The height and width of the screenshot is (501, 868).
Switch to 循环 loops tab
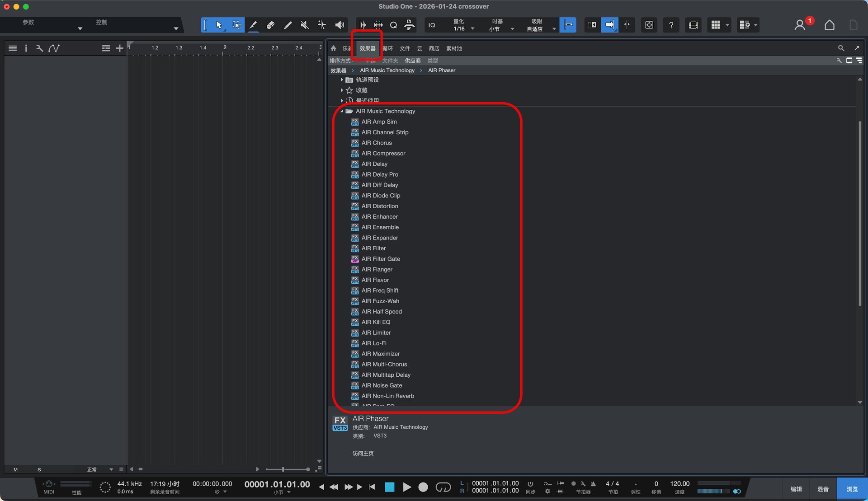click(x=388, y=48)
